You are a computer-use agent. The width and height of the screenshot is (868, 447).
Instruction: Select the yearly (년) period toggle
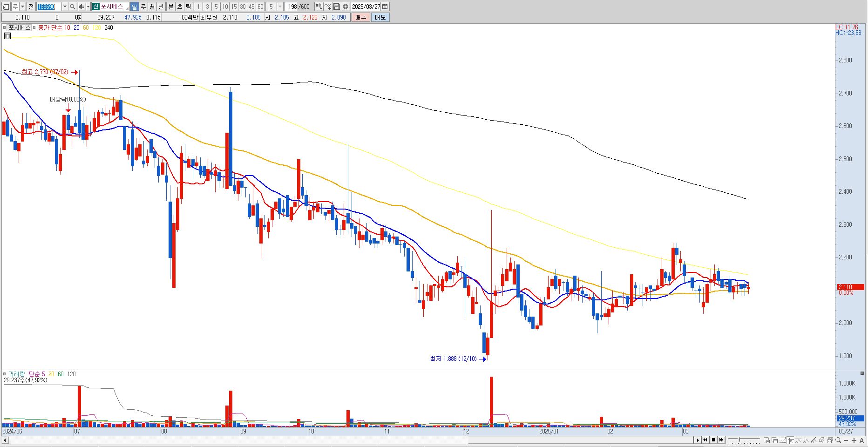161,7
